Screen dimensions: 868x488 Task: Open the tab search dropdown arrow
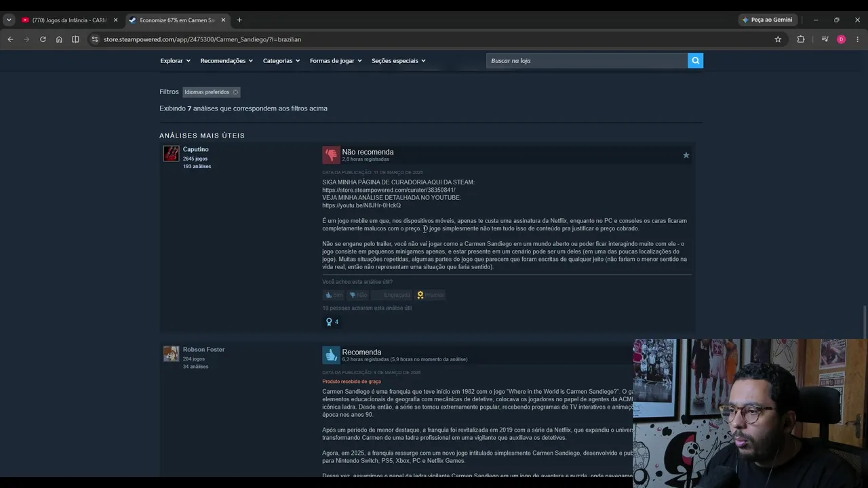(x=9, y=20)
